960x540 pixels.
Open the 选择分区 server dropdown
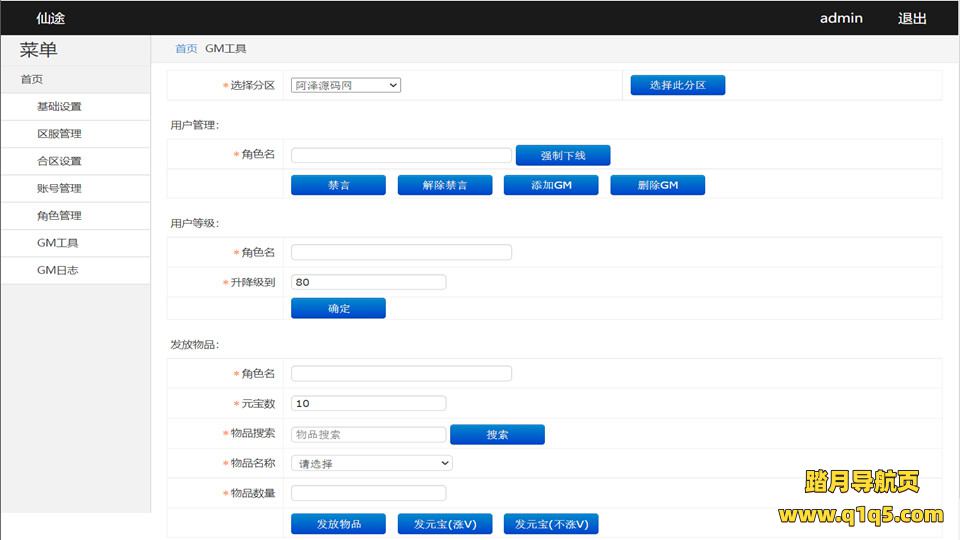tap(346, 86)
